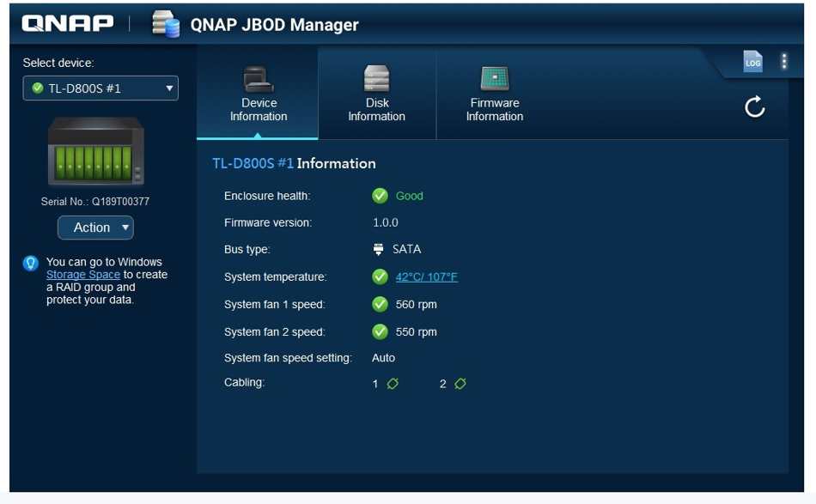Select the 'Serial No.: Q189T00377' text
This screenshot has height=504, width=816.
95,202
